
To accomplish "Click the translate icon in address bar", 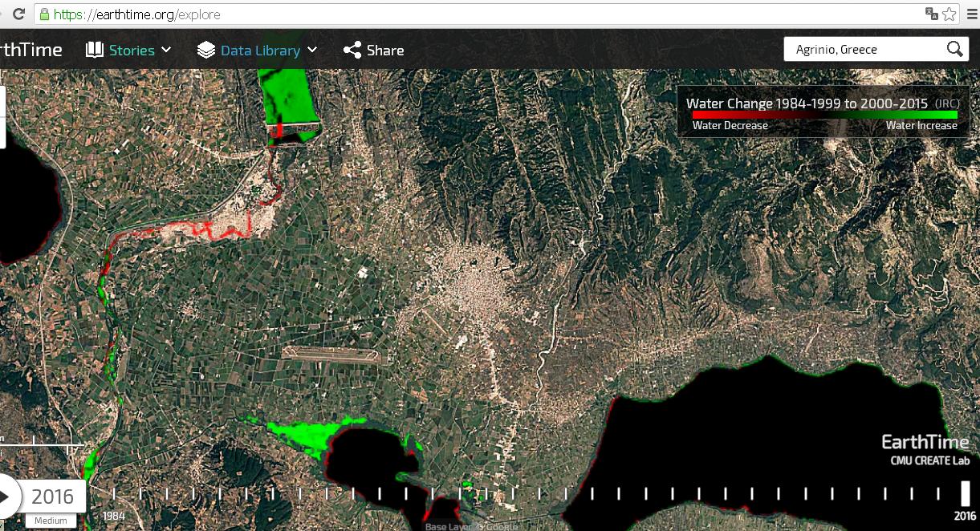I will click(x=932, y=14).
